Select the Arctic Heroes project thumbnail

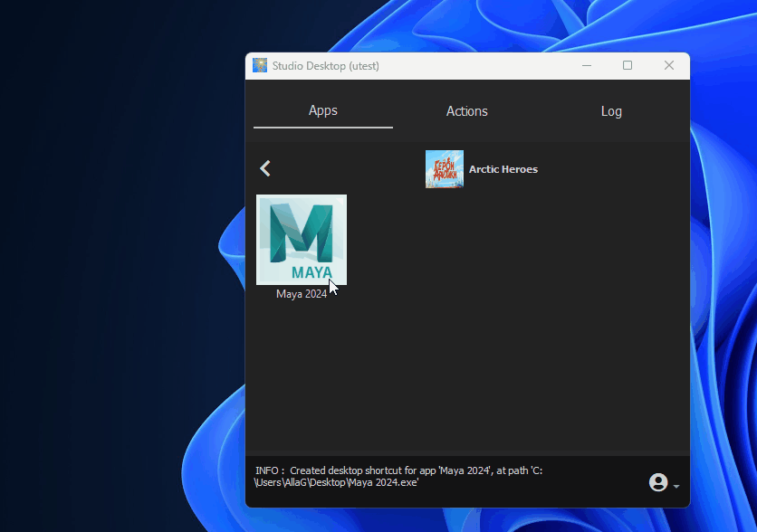point(444,169)
